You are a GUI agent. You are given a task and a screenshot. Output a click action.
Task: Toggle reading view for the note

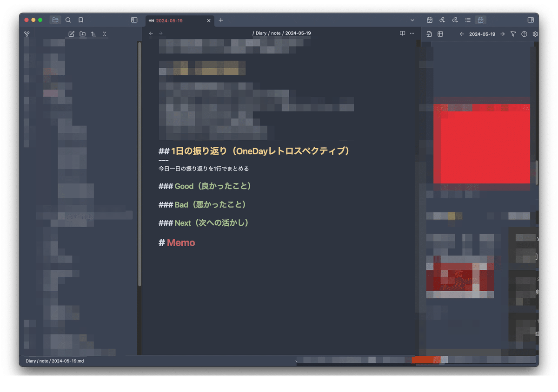(x=402, y=33)
